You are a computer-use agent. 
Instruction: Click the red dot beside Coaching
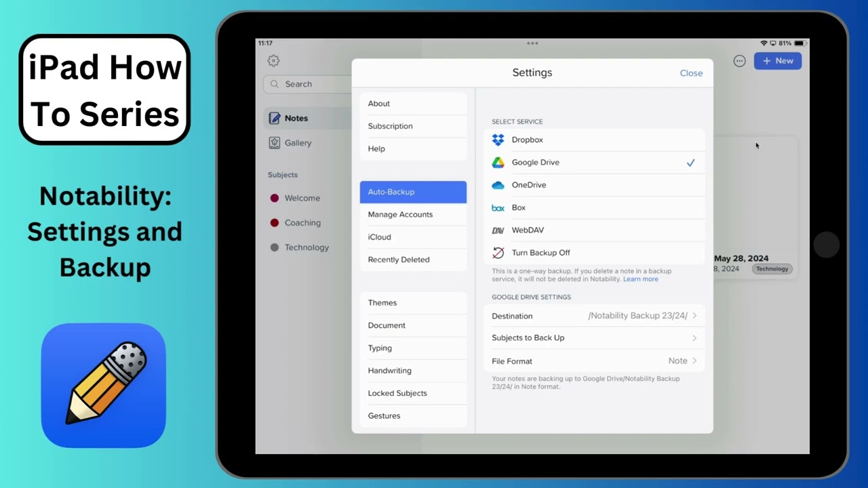[x=275, y=222]
